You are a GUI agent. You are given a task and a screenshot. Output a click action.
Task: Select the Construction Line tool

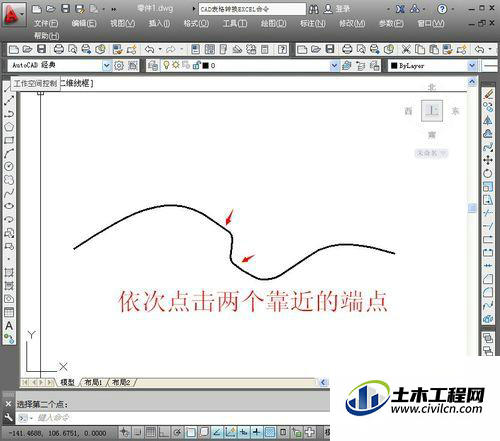pos(9,100)
